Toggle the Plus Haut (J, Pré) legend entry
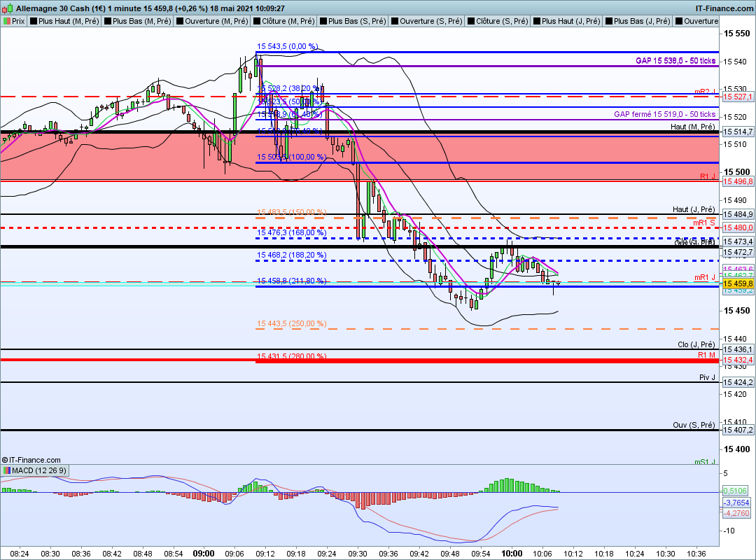The width and height of the screenshot is (756, 560). pyautogui.click(x=566, y=21)
